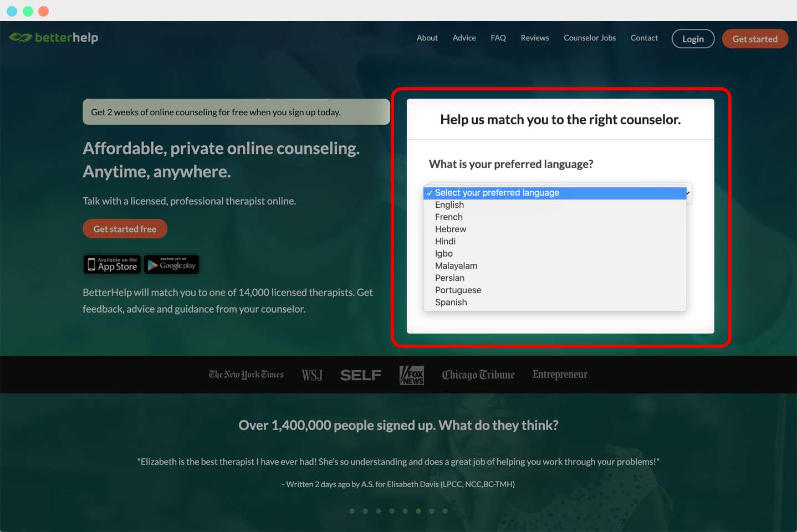Image resolution: width=797 pixels, height=532 pixels.
Task: Click the Fox News logo
Action: pos(412,375)
